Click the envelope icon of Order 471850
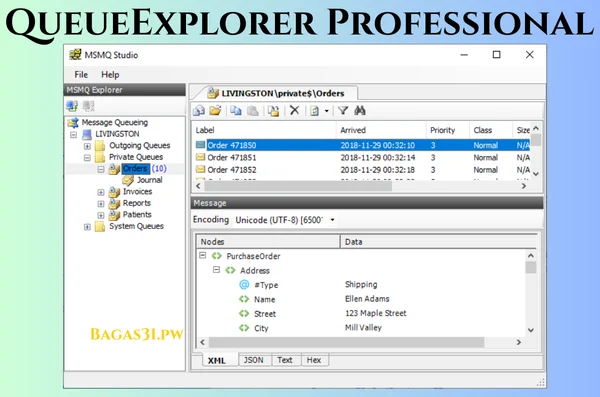The image size is (600, 397). [201, 145]
